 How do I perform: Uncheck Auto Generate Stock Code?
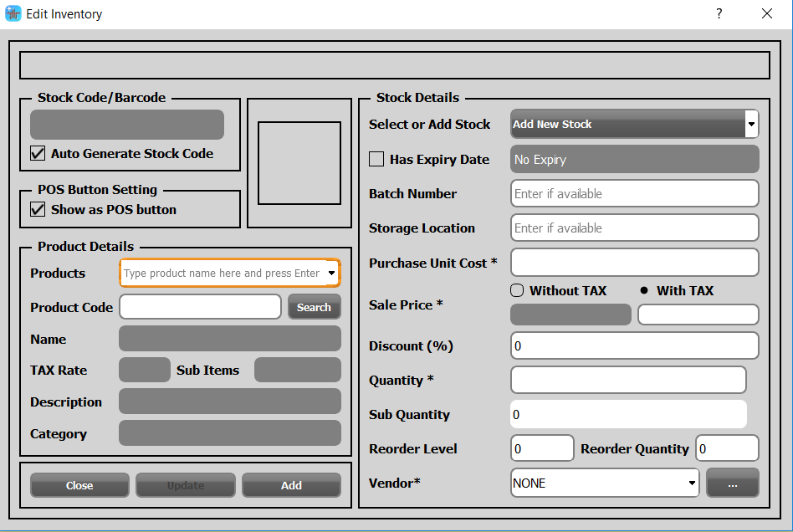38,153
